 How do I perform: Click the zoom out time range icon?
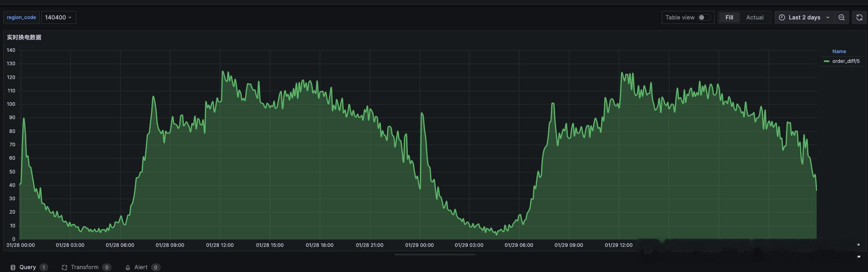(842, 17)
